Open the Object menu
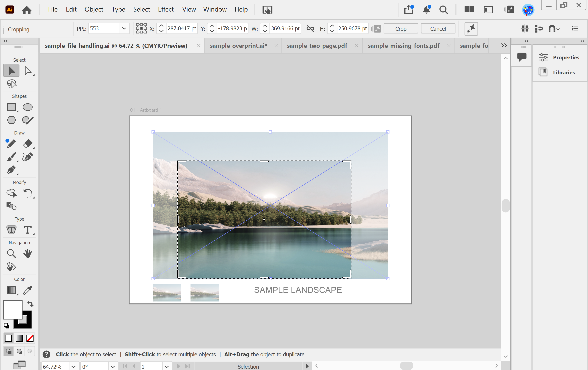588x370 pixels. coord(94,10)
